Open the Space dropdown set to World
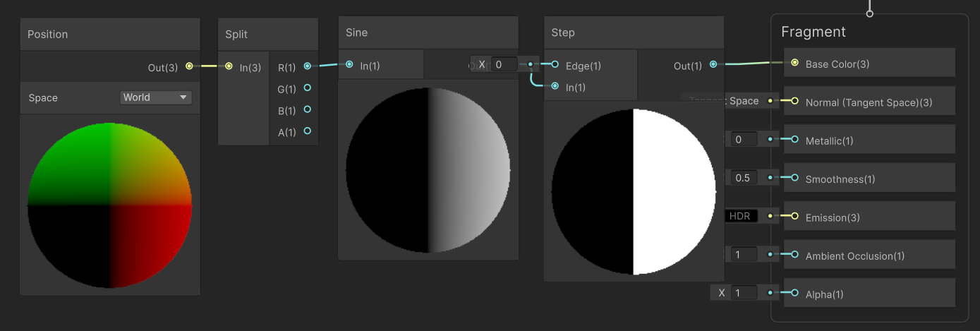980x331 pixels. point(156,97)
